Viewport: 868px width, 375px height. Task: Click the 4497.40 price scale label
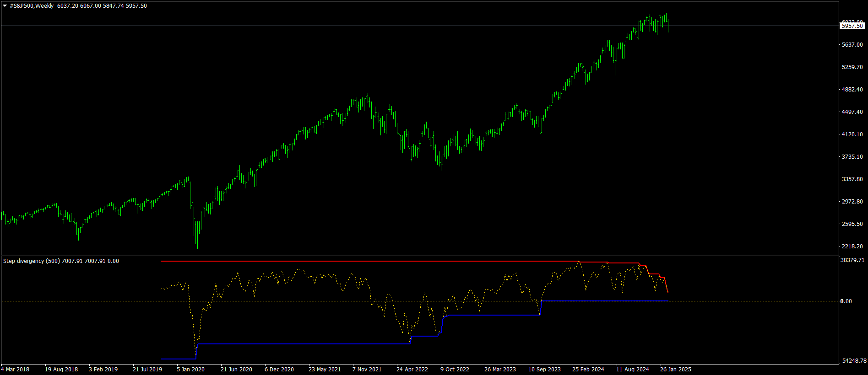pyautogui.click(x=852, y=112)
